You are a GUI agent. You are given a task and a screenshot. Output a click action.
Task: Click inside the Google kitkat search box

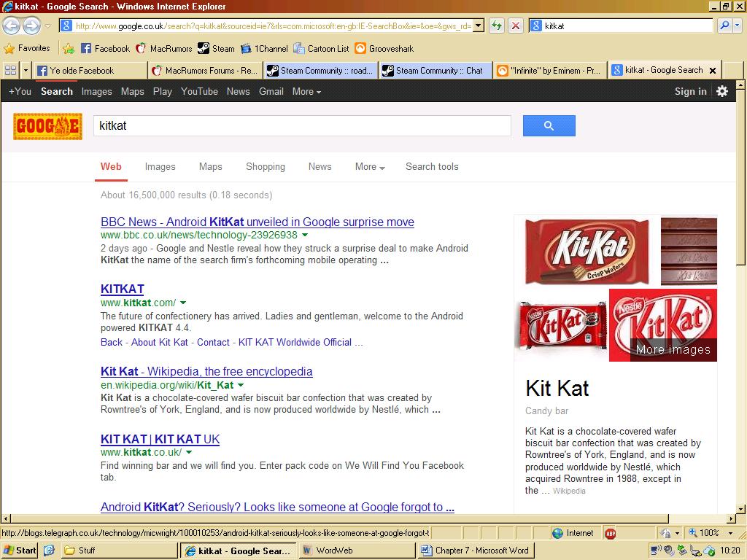pyautogui.click(x=302, y=125)
